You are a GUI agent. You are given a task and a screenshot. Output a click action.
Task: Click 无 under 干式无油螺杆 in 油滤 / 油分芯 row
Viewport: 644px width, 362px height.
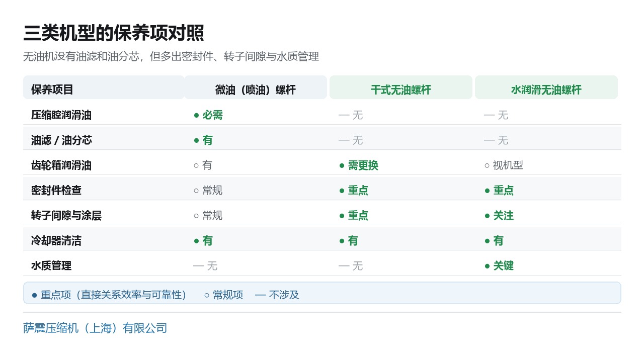(x=351, y=140)
